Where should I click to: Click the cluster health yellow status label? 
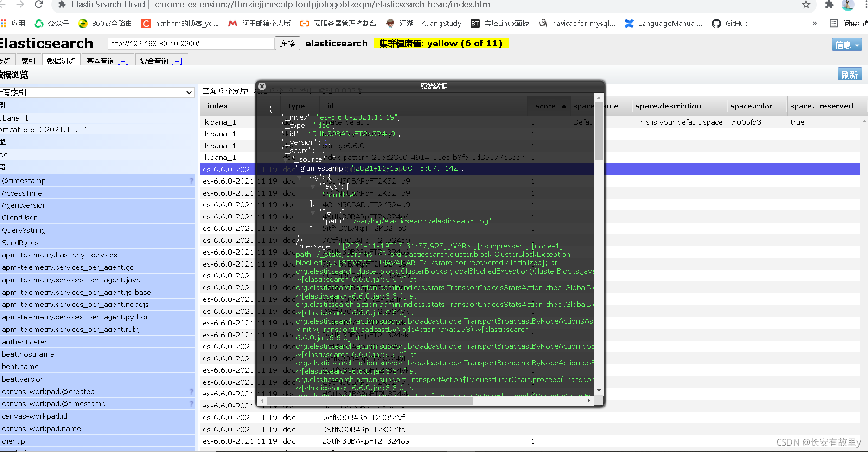(441, 44)
